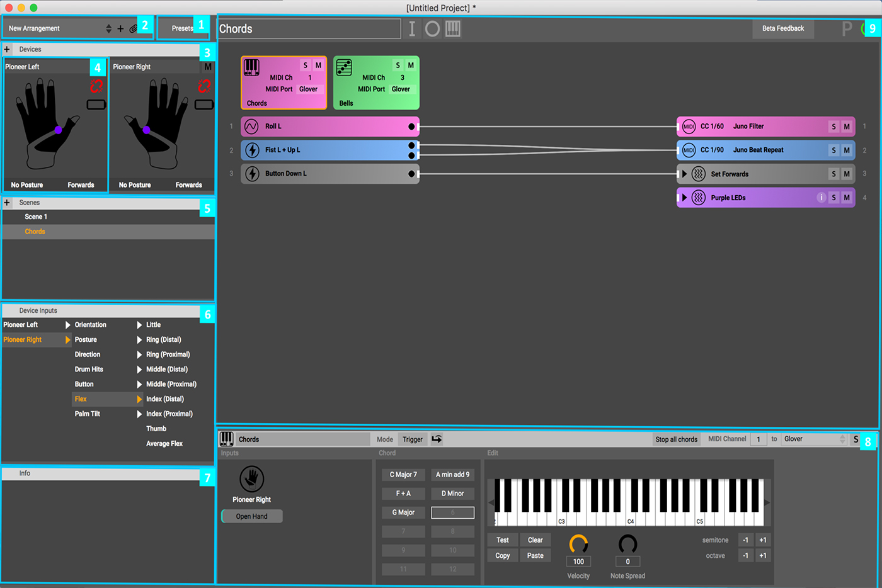The image size is (882, 588).
Task: Click the MIDI icon on Juno Filter output
Action: [688, 126]
